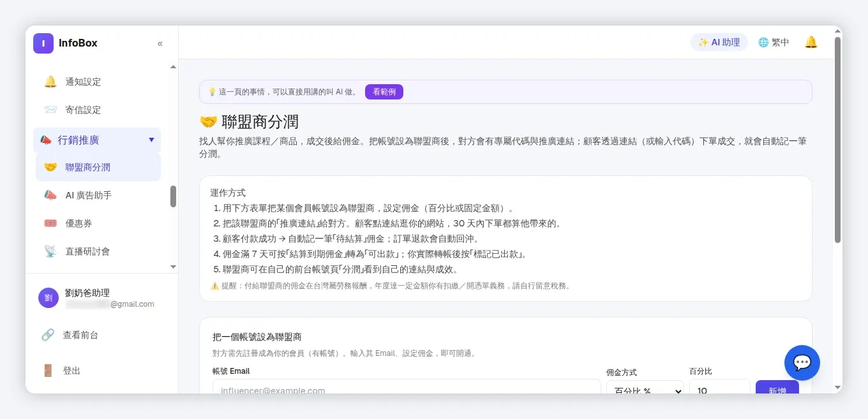Open 直播研討會 menu item
This screenshot has width=868, height=419.
pos(98,251)
